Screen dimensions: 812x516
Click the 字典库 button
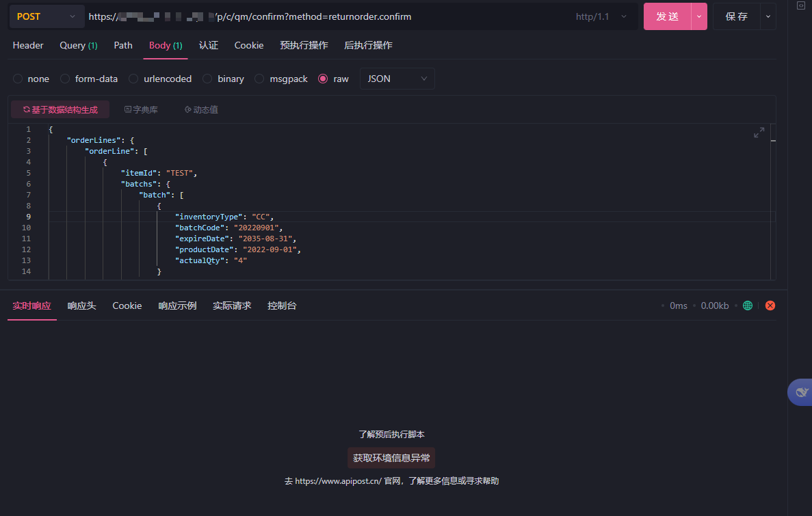point(141,110)
